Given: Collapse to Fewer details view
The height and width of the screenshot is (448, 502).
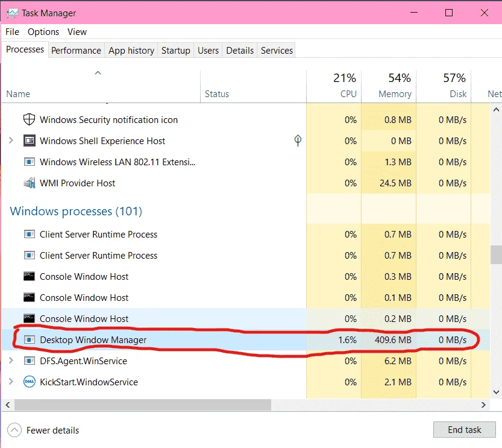Looking at the screenshot, I should (x=43, y=430).
